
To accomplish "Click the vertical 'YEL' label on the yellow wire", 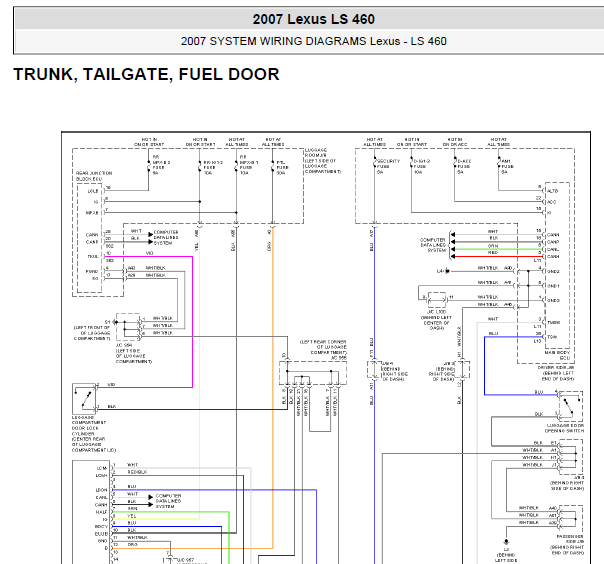I will click(196, 247).
